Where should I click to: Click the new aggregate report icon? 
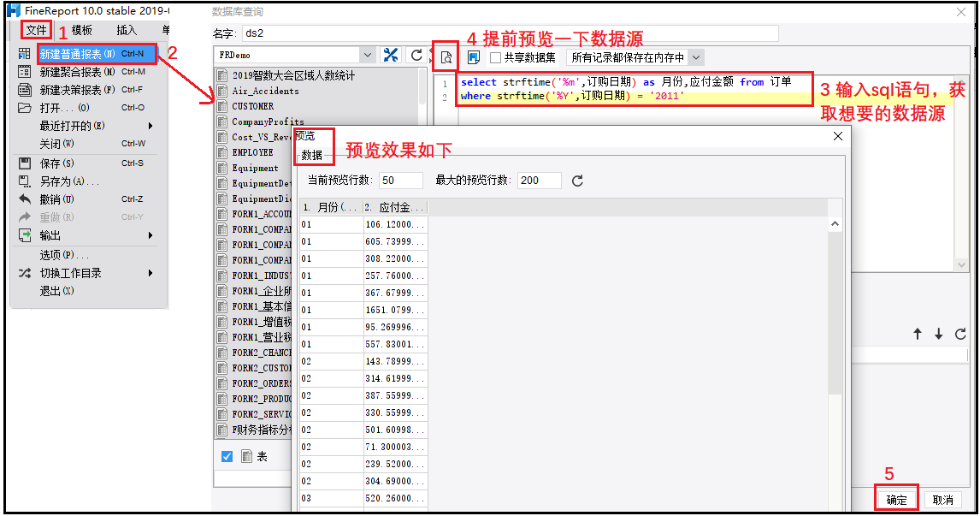coord(25,72)
